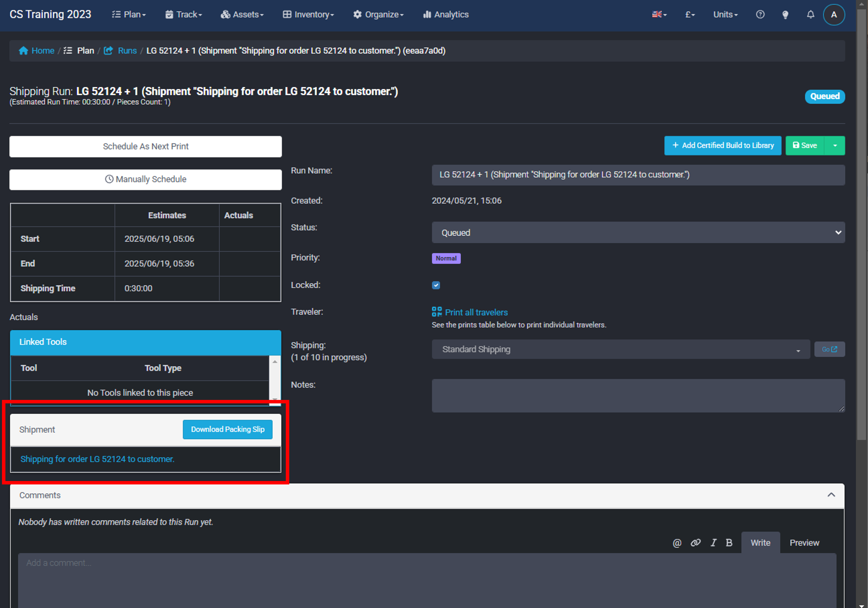Expand the Save button dropdown arrow
The width and height of the screenshot is (868, 608).
[835, 145]
